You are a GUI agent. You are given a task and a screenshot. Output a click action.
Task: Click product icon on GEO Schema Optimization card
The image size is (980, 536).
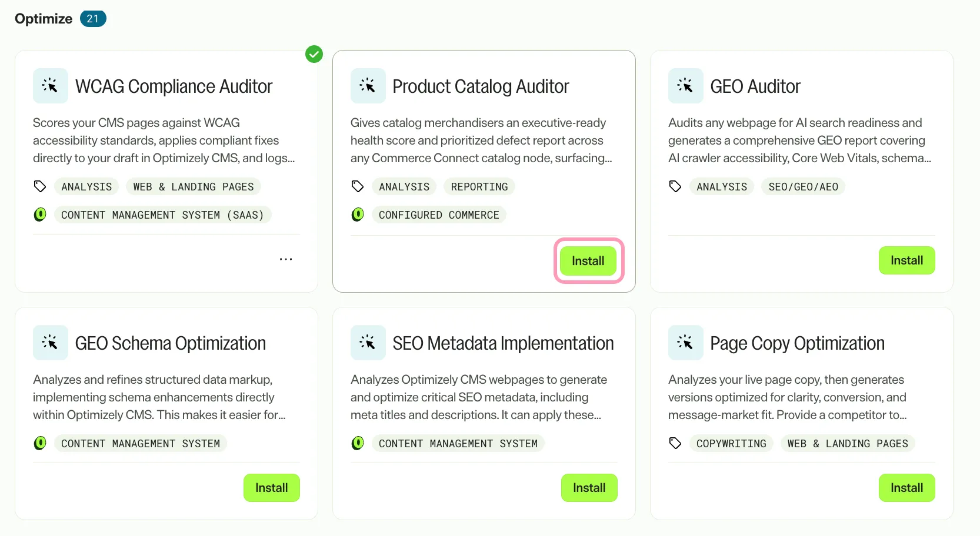(x=40, y=443)
